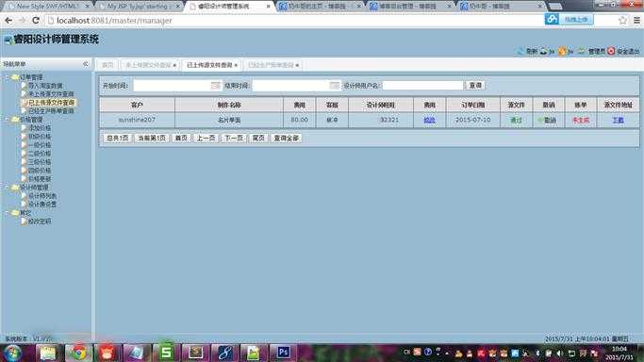
Task: Click the green 通过 status cell
Action: click(516, 120)
